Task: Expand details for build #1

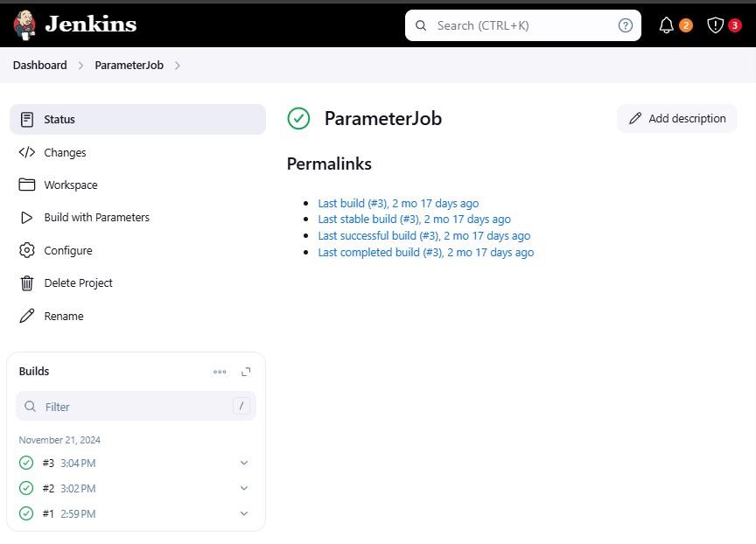Action: tap(244, 513)
